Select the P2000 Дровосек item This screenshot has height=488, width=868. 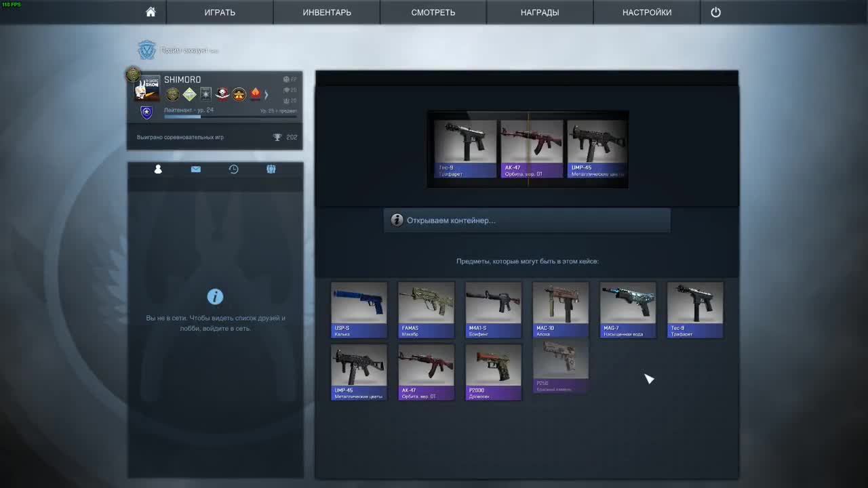[493, 372]
